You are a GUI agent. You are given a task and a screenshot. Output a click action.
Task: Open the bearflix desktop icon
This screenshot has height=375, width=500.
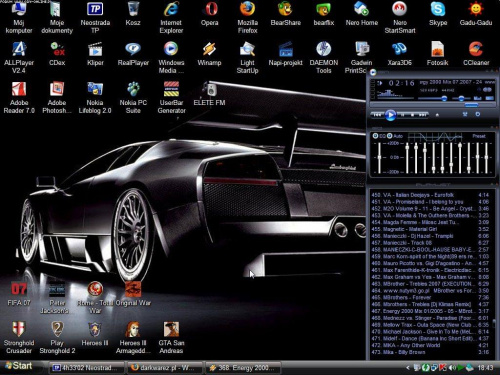point(324,14)
